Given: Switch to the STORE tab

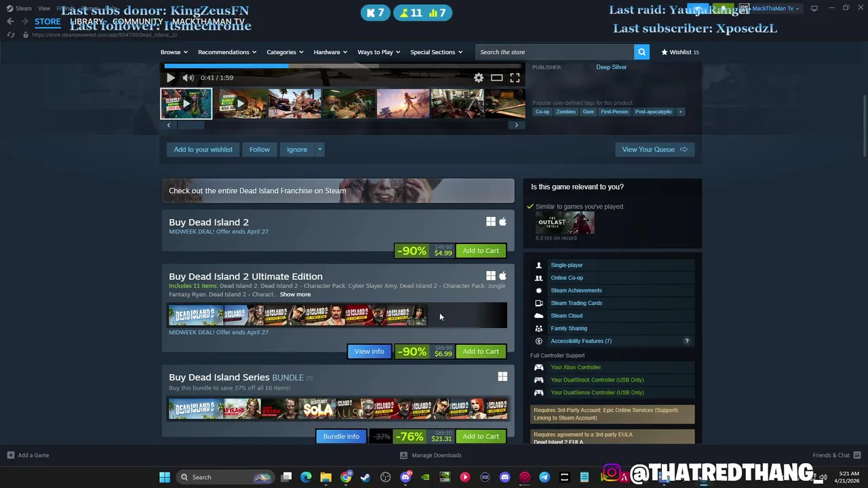Looking at the screenshot, I should (47, 22).
